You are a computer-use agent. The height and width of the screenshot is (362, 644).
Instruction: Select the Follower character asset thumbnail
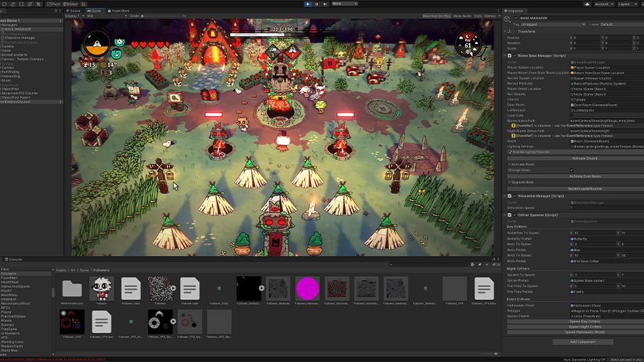tap(101, 288)
